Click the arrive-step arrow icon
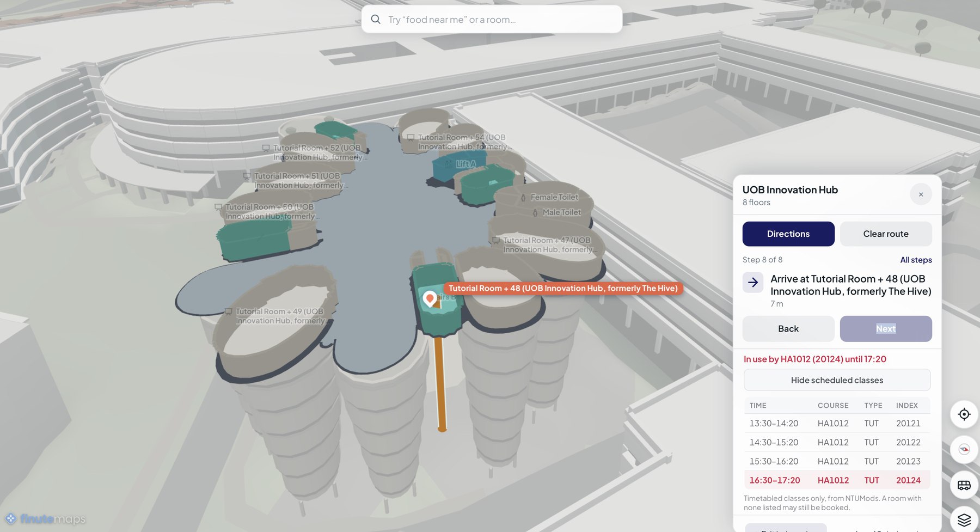980x532 pixels. (753, 282)
